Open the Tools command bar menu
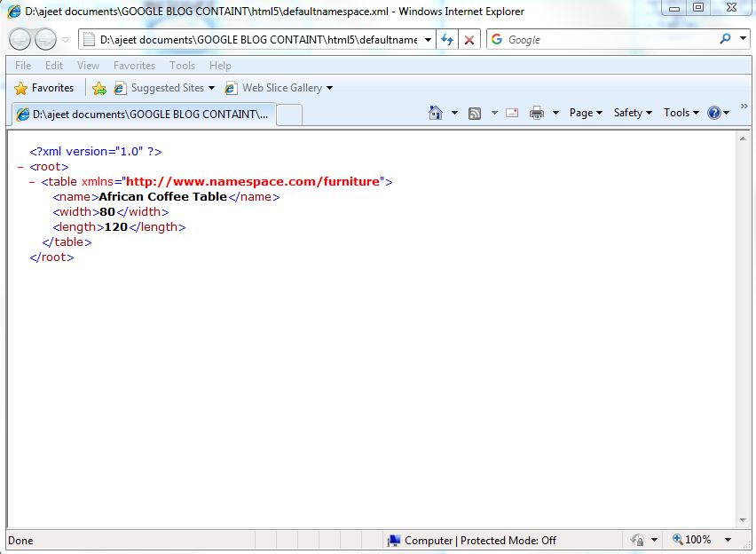 tap(681, 113)
